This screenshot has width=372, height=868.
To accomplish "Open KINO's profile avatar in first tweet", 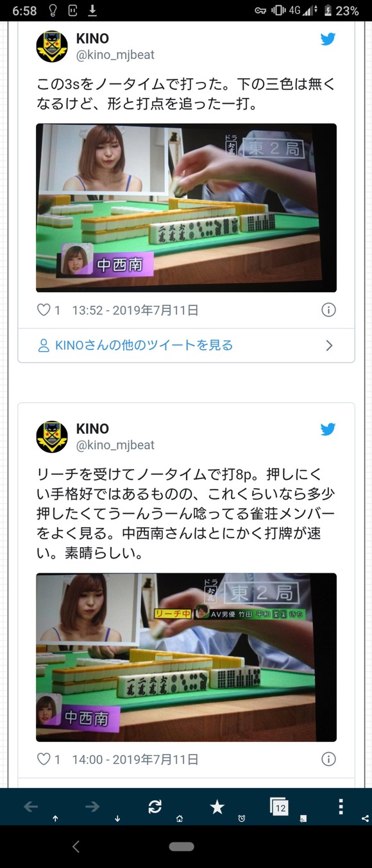I will (52, 47).
